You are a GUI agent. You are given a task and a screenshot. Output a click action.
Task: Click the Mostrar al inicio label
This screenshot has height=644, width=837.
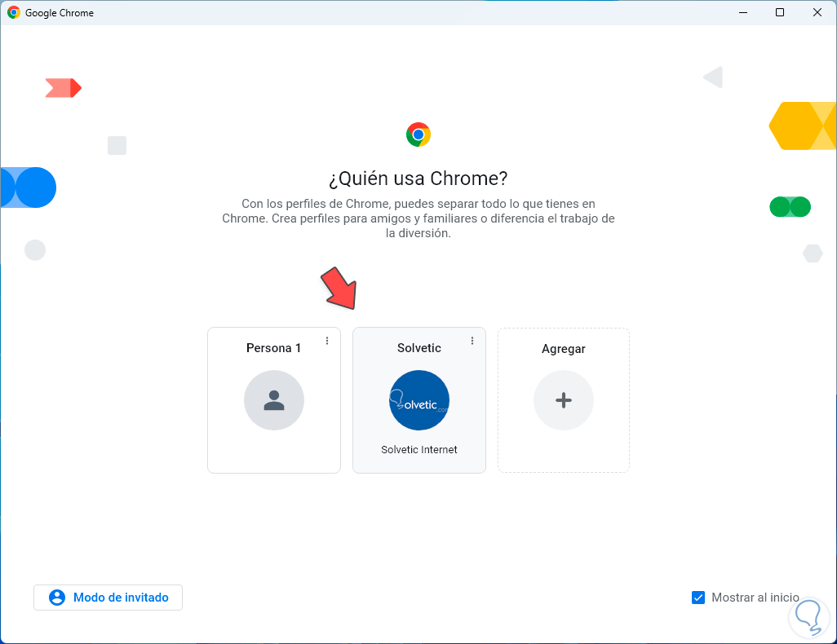click(x=755, y=598)
